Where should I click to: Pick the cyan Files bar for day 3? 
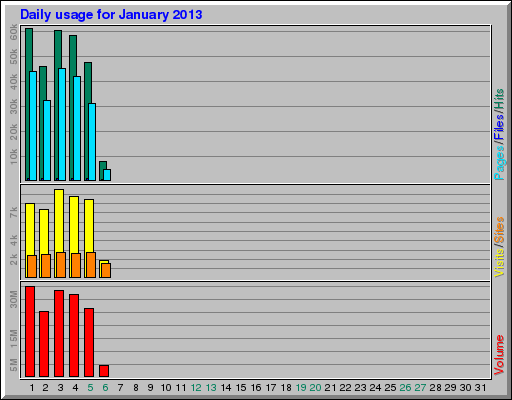tap(62, 124)
